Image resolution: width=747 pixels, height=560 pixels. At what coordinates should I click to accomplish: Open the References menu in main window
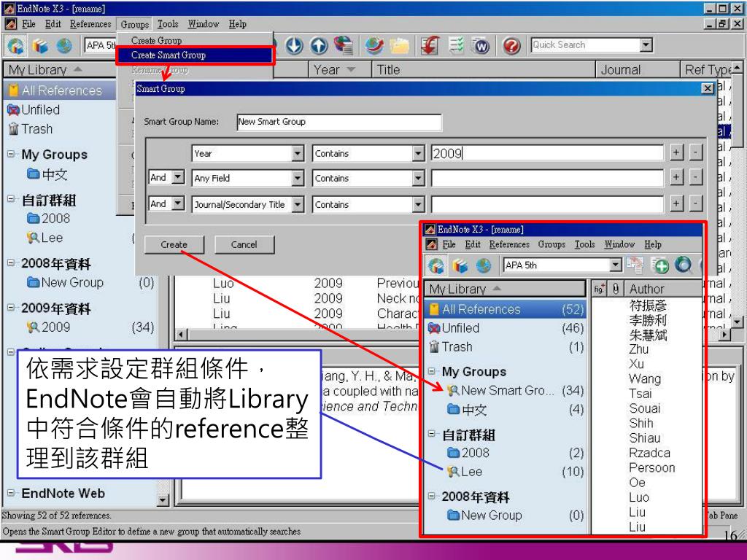(x=90, y=24)
